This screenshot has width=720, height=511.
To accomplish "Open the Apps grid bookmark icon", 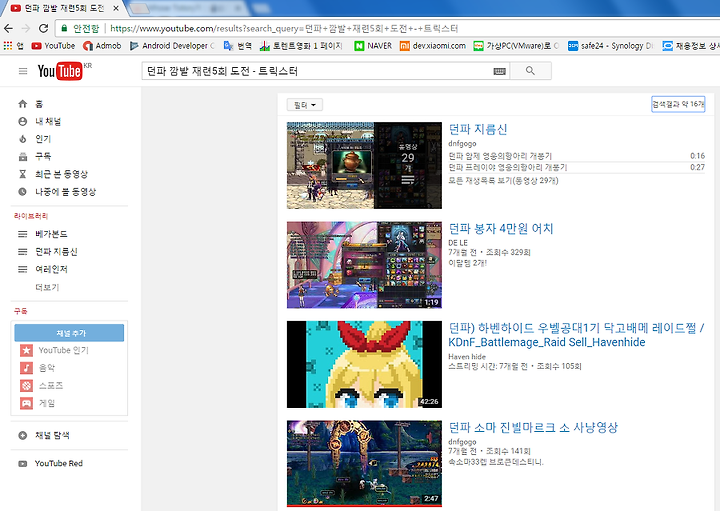I will [x=8, y=45].
